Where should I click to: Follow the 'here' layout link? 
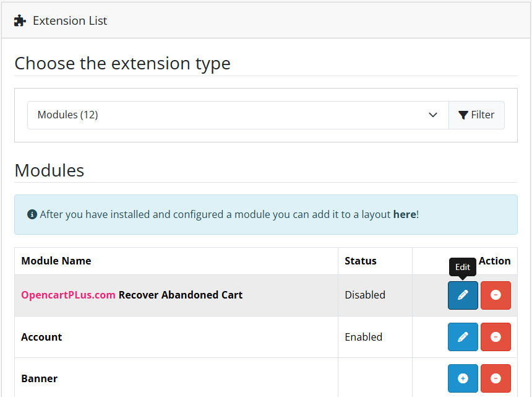point(405,215)
